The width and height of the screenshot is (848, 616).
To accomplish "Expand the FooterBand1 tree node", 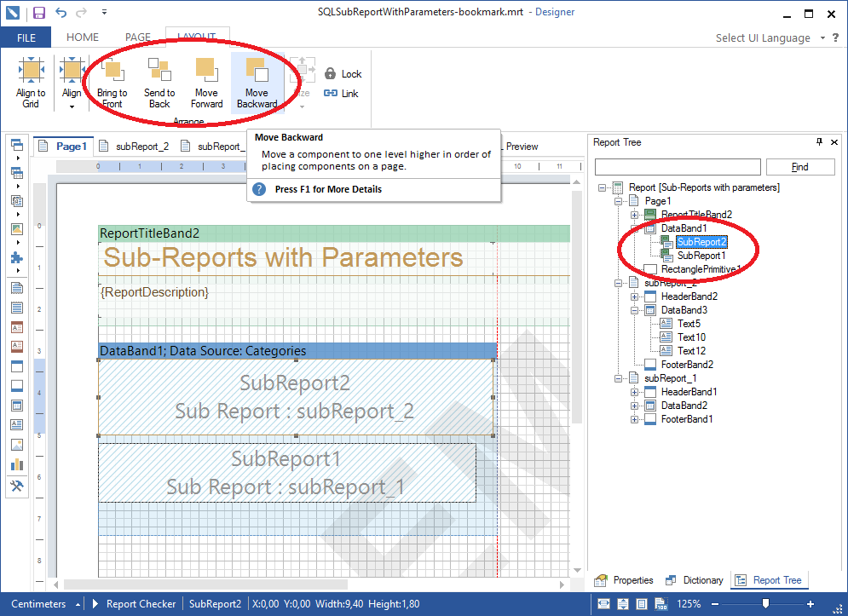I will coord(634,419).
